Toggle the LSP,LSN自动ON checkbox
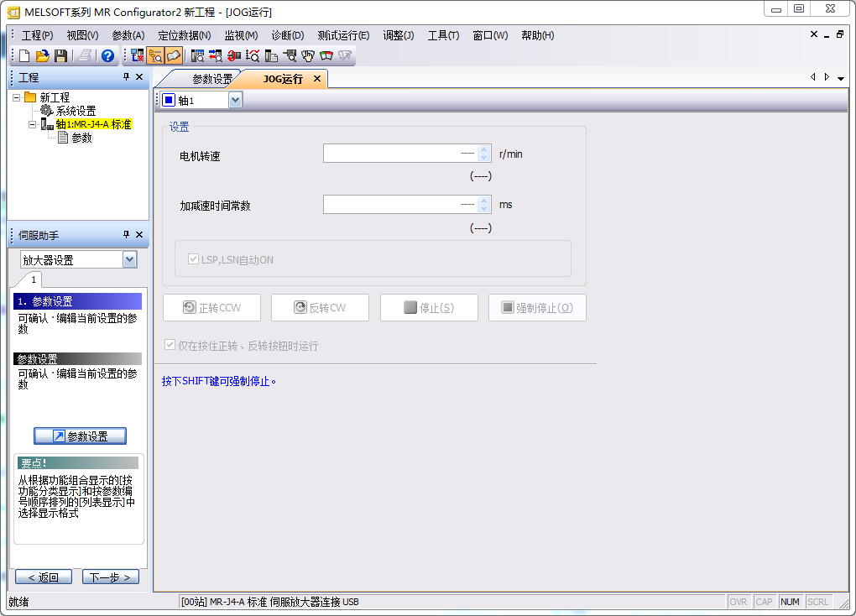The width and height of the screenshot is (856, 616). 194,260
